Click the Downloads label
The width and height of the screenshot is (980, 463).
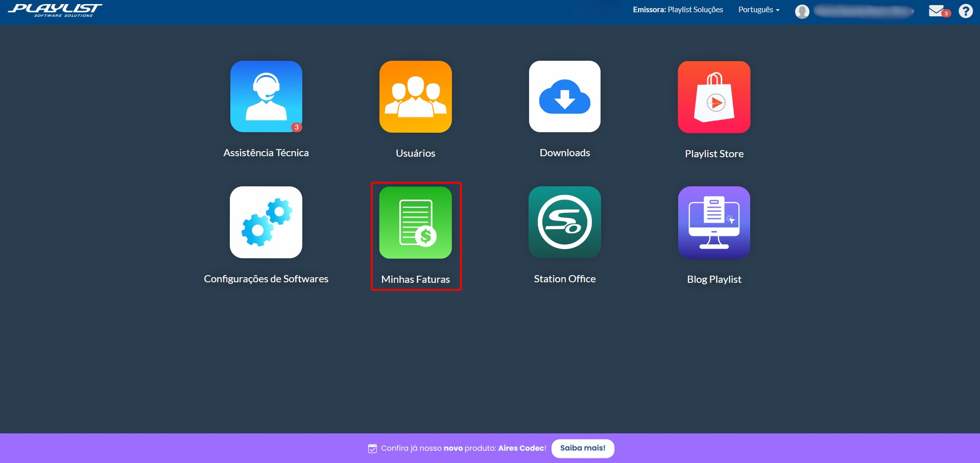click(565, 153)
